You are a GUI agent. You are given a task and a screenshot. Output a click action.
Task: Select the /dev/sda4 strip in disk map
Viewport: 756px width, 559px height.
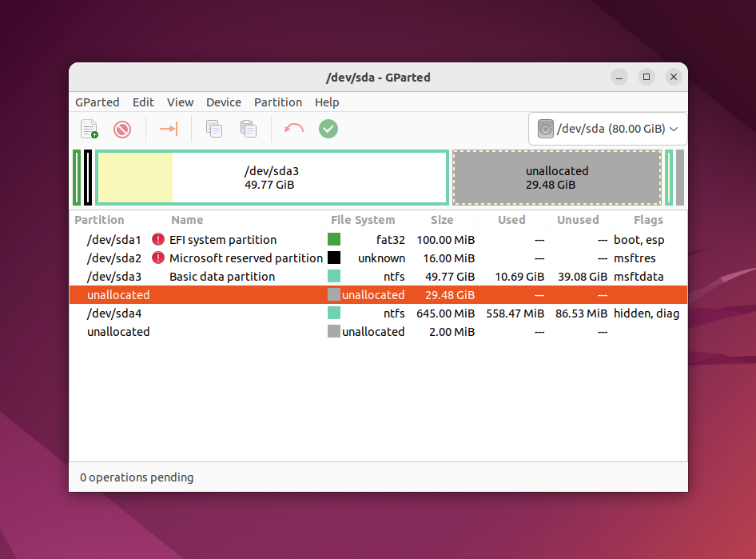point(669,178)
